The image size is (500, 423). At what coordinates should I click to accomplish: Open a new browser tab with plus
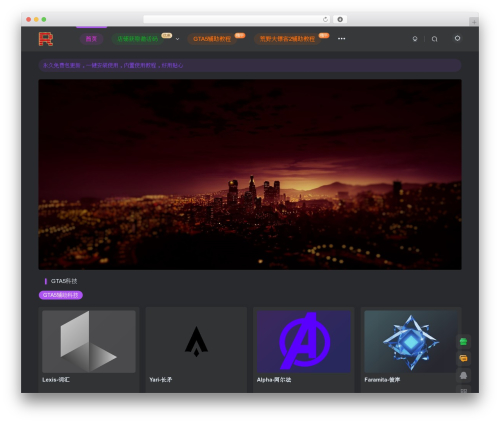pyautogui.click(x=474, y=22)
